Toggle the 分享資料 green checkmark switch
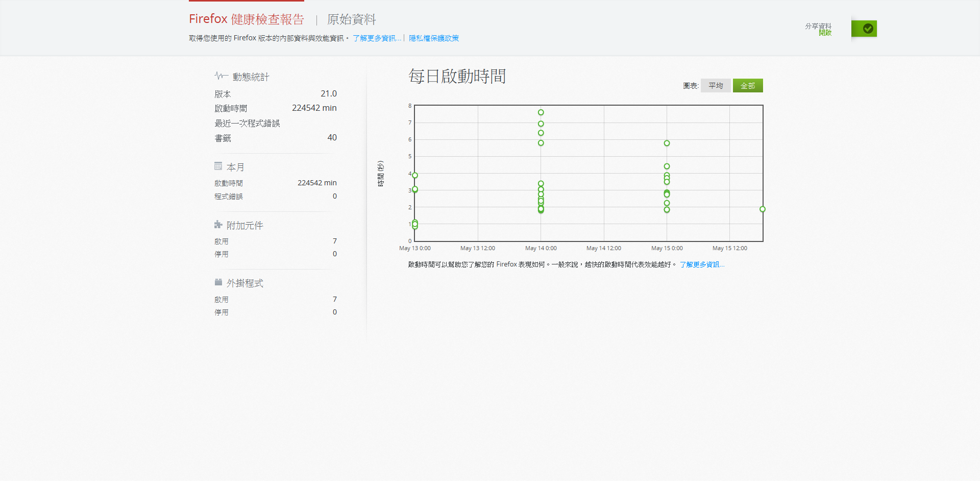 tap(864, 29)
